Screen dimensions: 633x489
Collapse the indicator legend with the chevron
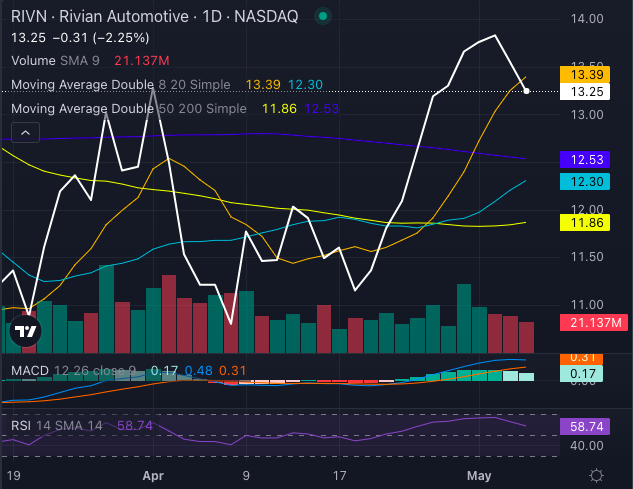(25, 132)
